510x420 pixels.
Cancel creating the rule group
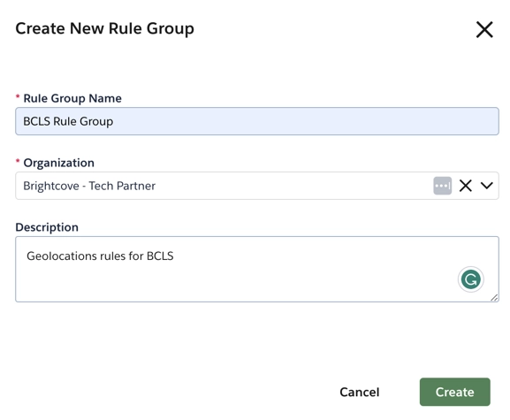click(360, 392)
